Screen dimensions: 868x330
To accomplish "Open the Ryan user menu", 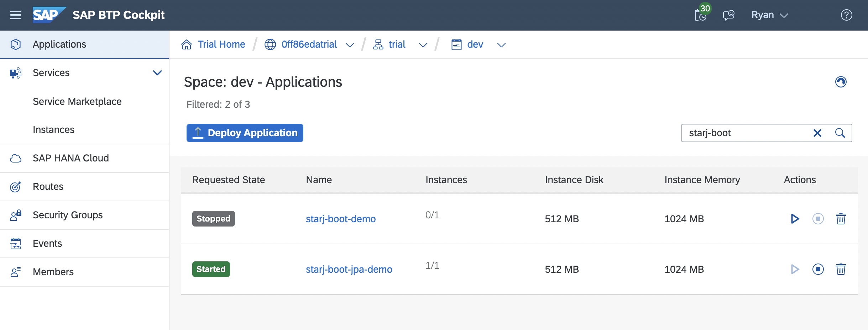I will 770,15.
